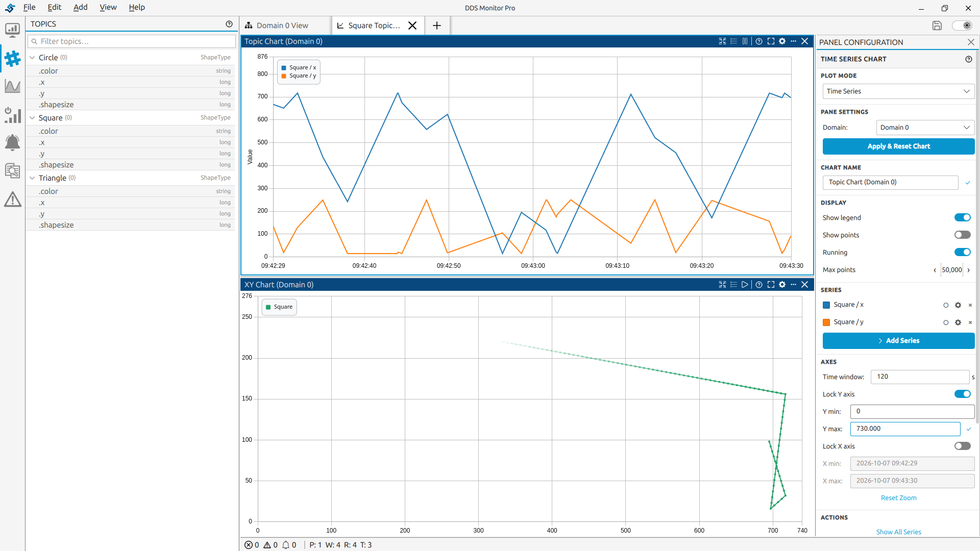The image size is (980, 551).
Task: Open the alerts bell sidebar icon
Action: tap(12, 142)
